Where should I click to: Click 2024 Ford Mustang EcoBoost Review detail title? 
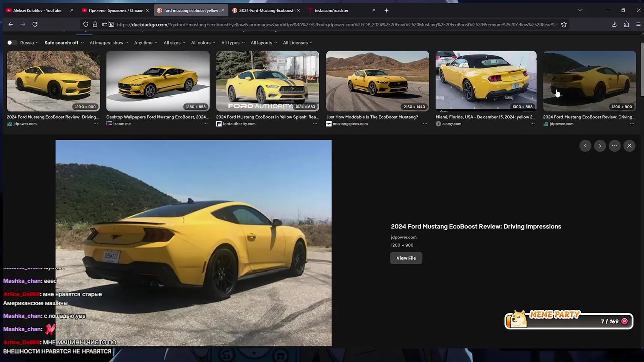pyautogui.click(x=476, y=226)
